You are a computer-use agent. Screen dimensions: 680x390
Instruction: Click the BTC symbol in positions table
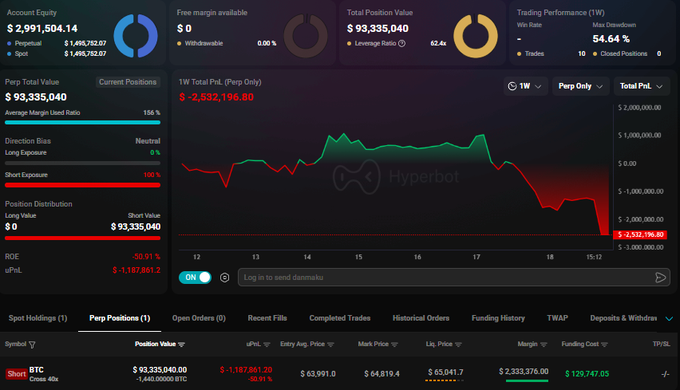[36, 370]
